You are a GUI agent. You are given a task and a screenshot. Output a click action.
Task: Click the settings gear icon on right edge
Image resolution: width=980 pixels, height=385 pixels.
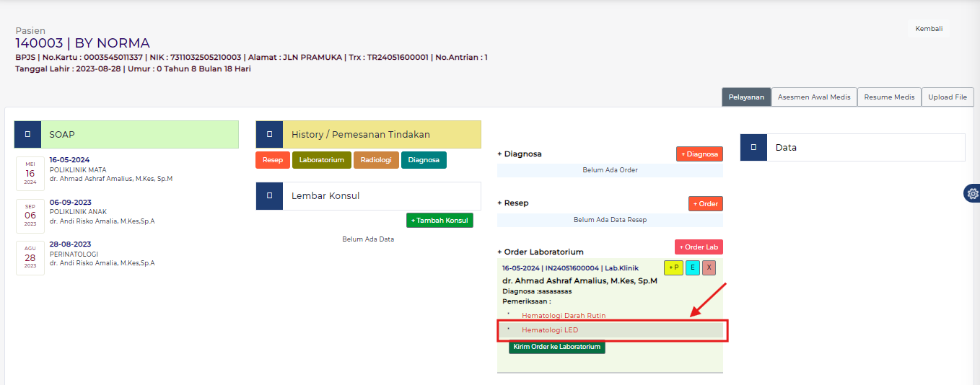[973, 193]
